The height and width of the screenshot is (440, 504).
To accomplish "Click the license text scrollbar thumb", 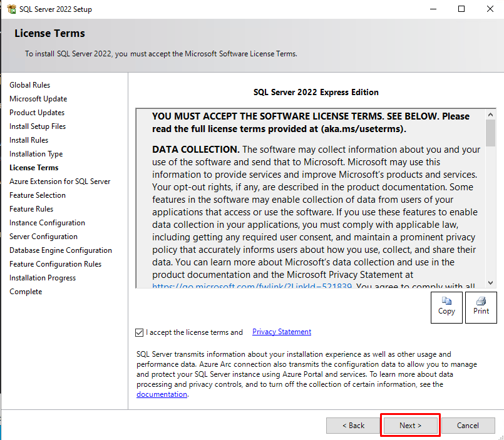I will pyautogui.click(x=490, y=133).
